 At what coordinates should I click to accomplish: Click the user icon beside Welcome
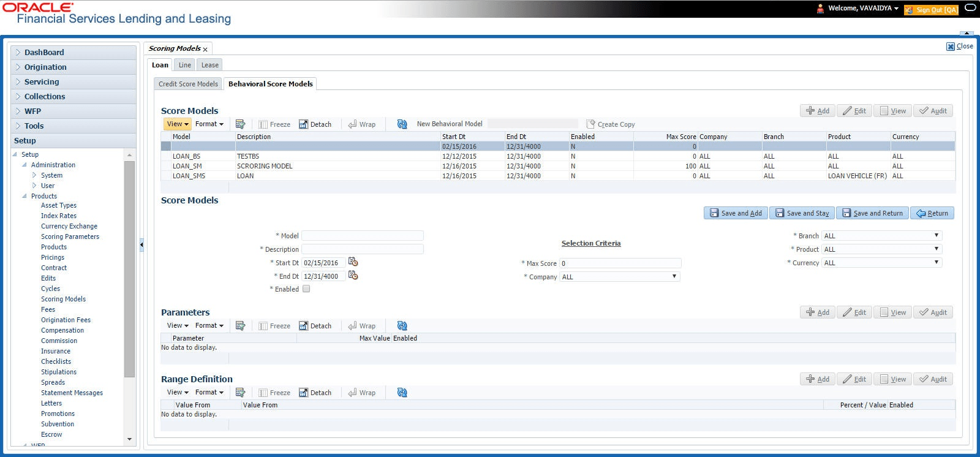pyautogui.click(x=821, y=9)
